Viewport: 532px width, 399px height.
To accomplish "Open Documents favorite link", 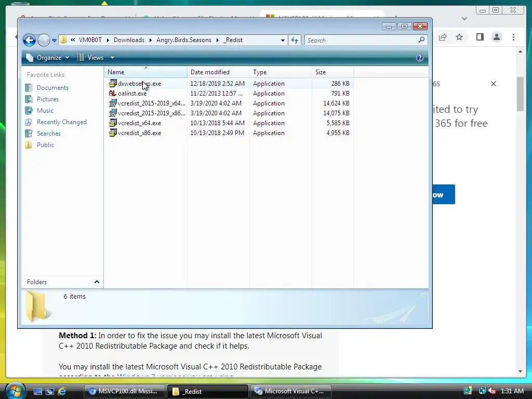I will (52, 88).
